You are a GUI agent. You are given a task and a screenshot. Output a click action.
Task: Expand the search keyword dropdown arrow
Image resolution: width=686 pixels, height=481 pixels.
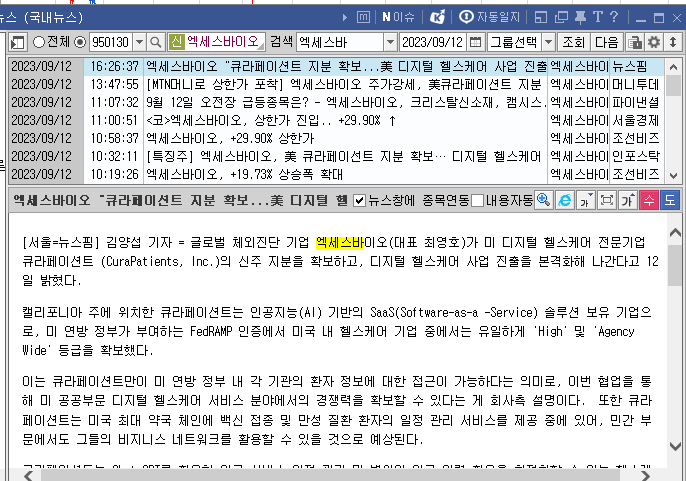[x=390, y=42]
